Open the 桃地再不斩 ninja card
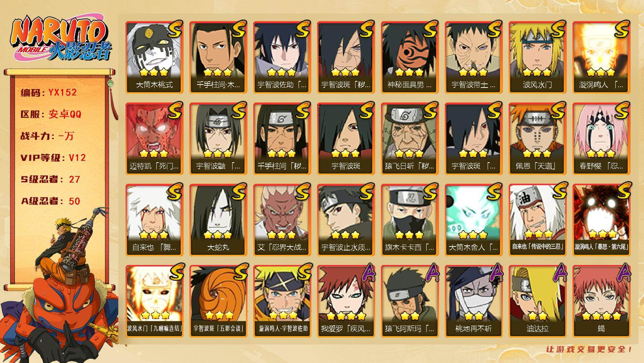This screenshot has width=644, height=363. tap(473, 301)
